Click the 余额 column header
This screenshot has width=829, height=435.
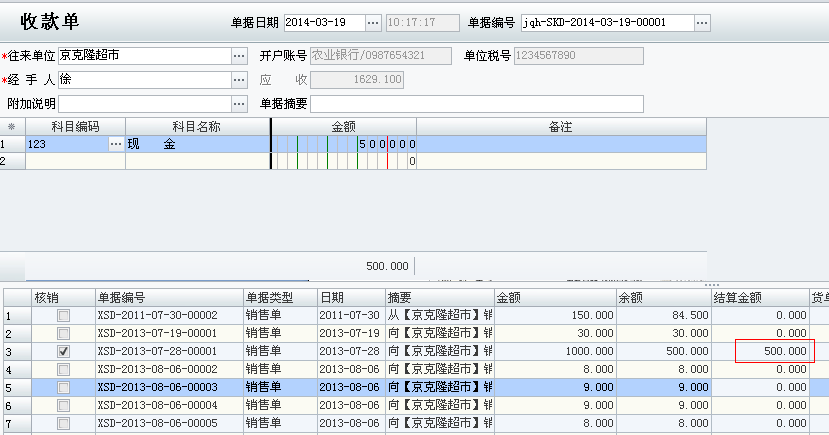click(664, 298)
